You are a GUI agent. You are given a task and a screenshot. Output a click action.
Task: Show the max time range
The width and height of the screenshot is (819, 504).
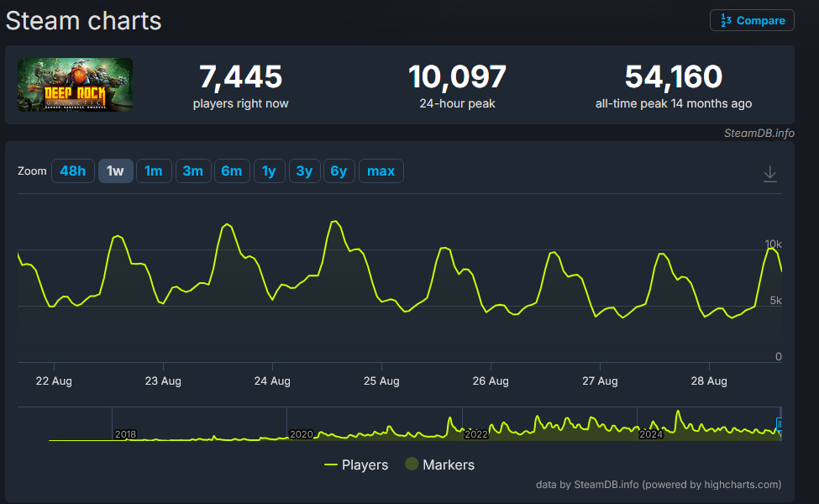tap(381, 171)
